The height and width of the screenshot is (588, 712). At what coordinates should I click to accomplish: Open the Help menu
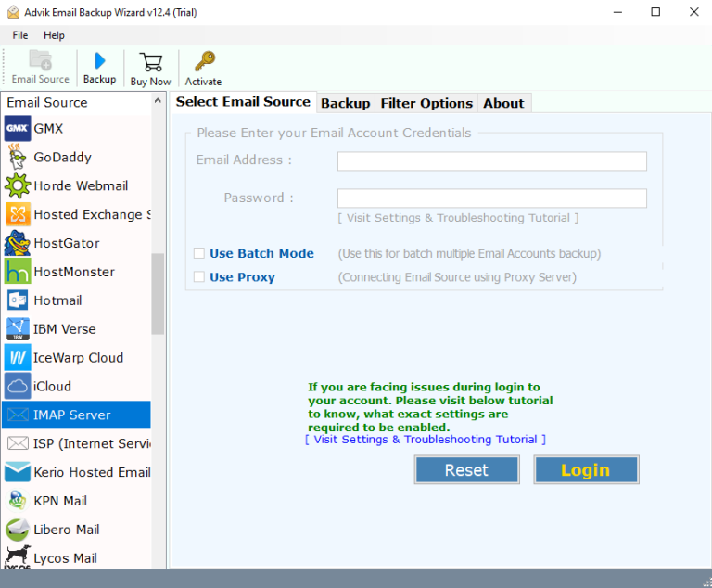(54, 35)
